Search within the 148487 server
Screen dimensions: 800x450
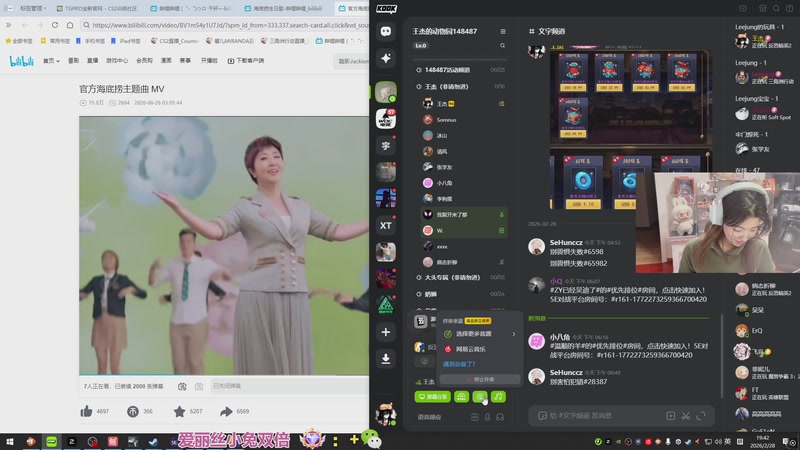pos(503,45)
